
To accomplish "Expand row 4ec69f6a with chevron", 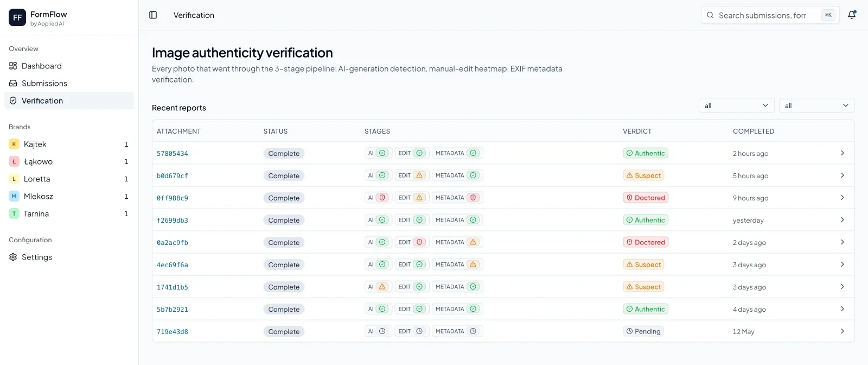I will [843, 265].
